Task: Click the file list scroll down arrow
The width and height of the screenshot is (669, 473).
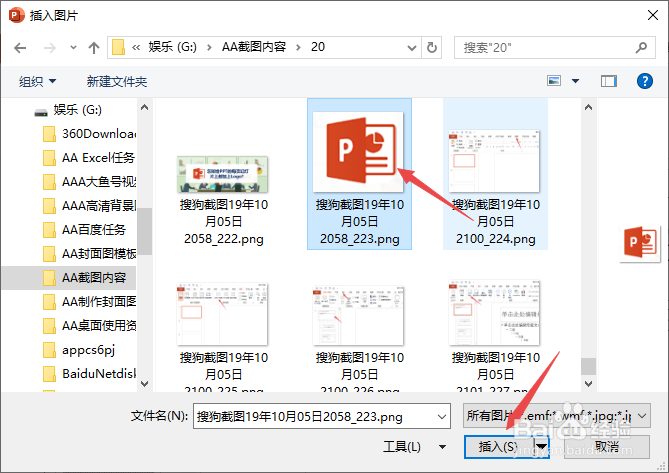Action: 588,383
